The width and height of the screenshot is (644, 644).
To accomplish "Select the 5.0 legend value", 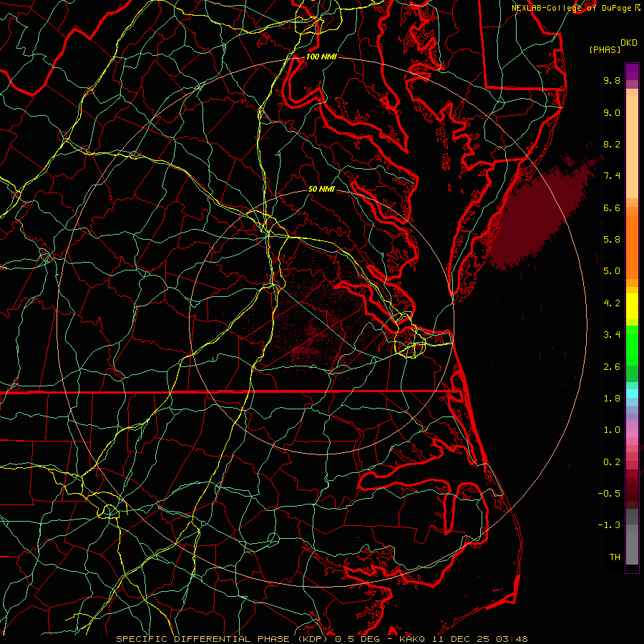I will coord(612,271).
